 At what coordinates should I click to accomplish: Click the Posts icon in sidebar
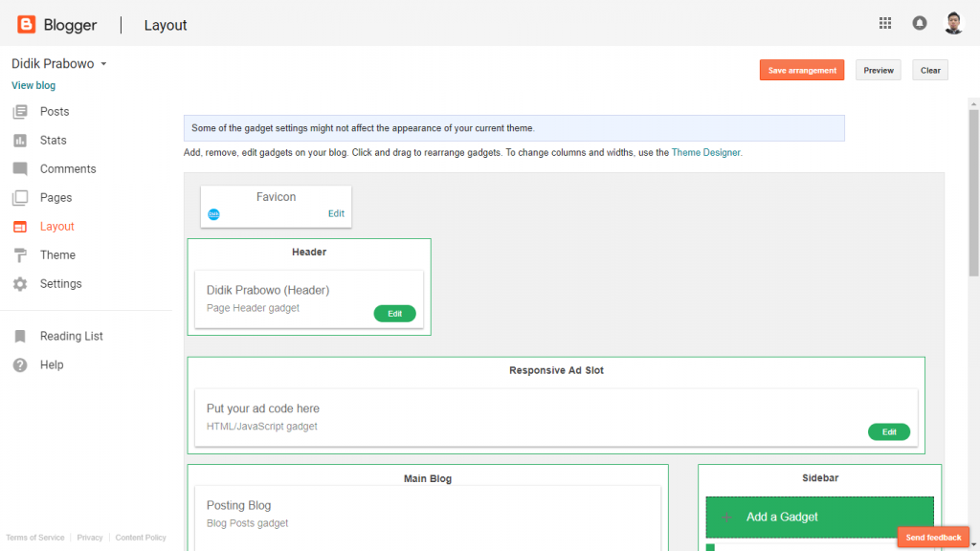point(20,112)
